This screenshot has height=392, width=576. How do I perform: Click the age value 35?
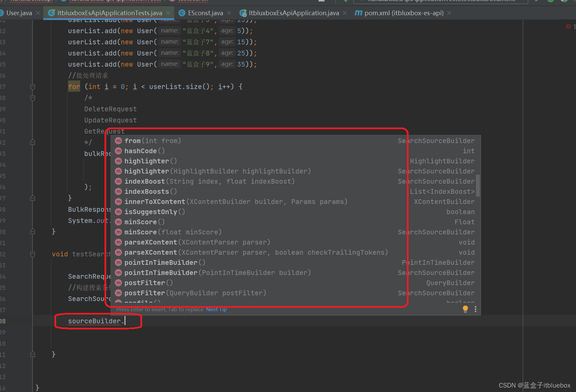click(x=241, y=64)
